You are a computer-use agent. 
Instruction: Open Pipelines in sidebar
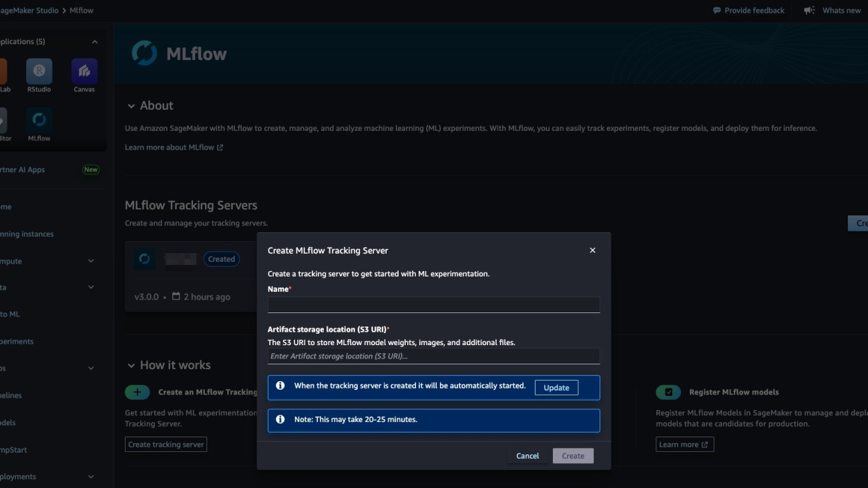click(x=11, y=395)
